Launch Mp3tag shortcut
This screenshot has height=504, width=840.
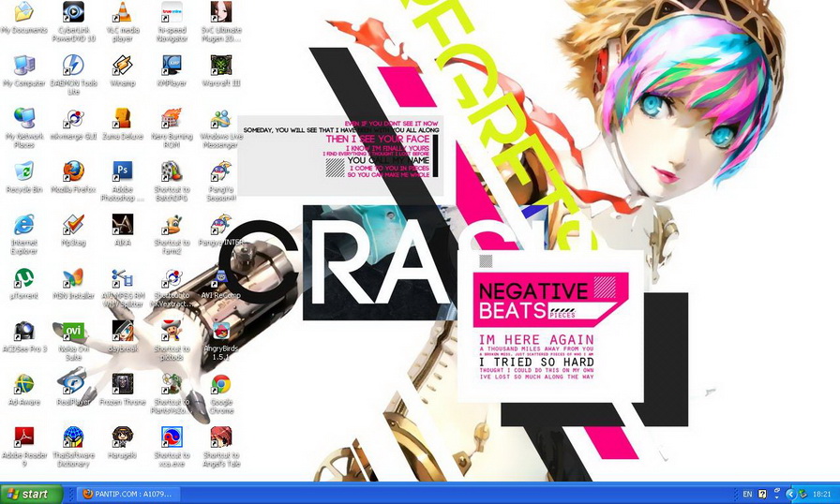pos(73,224)
